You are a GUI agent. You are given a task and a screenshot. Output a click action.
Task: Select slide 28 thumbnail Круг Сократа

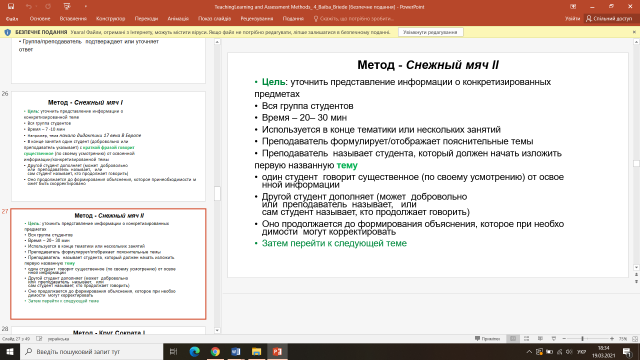[x=108, y=331]
